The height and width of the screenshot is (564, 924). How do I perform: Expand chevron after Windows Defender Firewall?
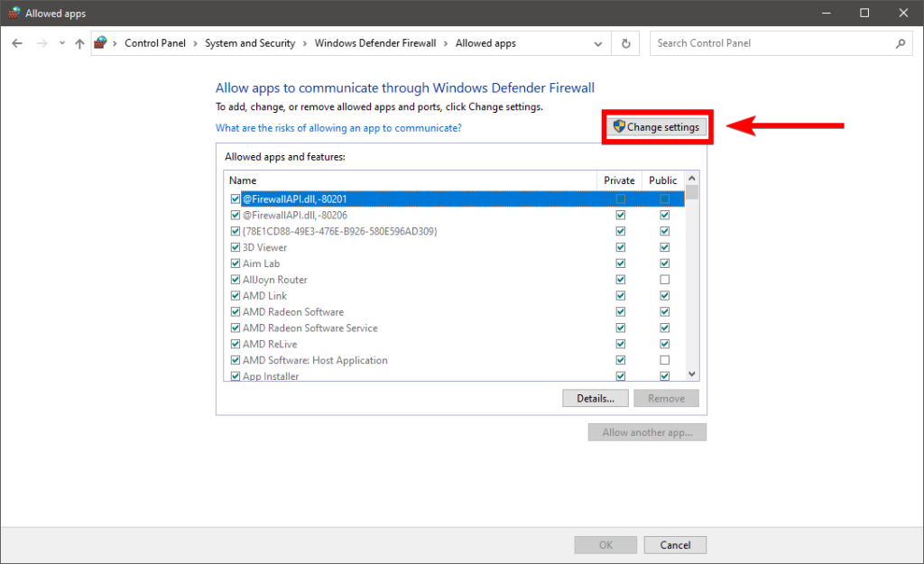pyautogui.click(x=446, y=43)
